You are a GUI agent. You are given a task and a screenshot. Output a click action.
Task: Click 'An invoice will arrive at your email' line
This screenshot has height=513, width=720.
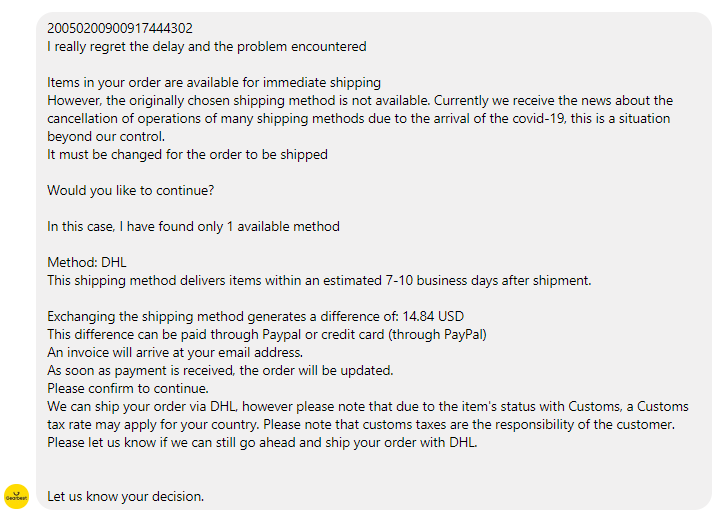(175, 353)
